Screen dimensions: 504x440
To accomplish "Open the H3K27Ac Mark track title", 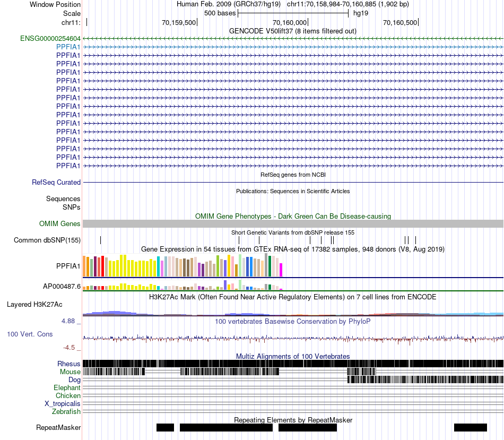I will pos(292,297).
